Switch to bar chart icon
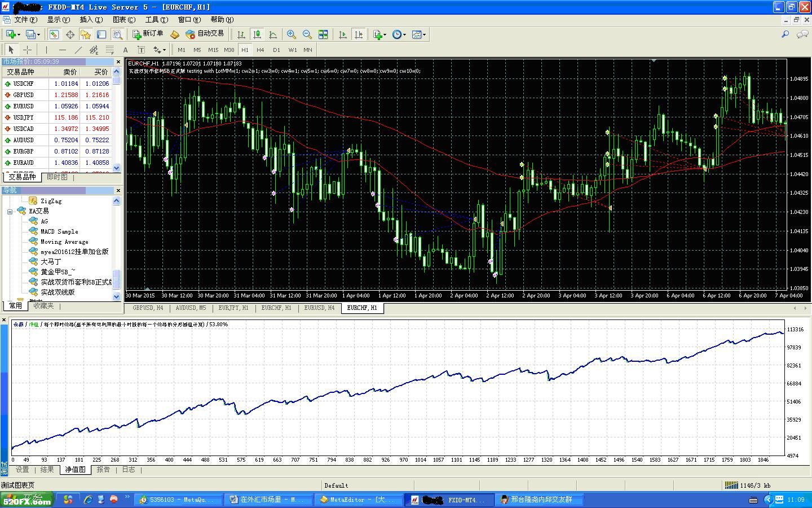Screen dimensions: 812x508 pyautogui.click(x=241, y=34)
